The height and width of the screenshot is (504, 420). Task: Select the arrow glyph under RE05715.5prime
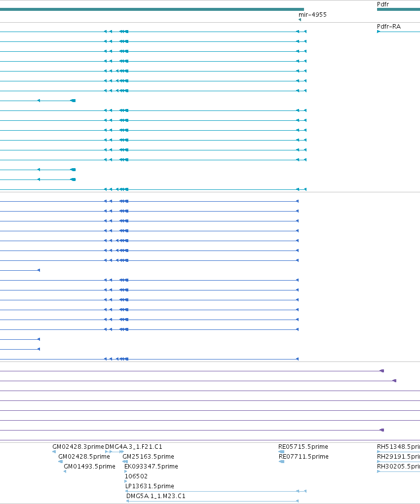coord(281,452)
